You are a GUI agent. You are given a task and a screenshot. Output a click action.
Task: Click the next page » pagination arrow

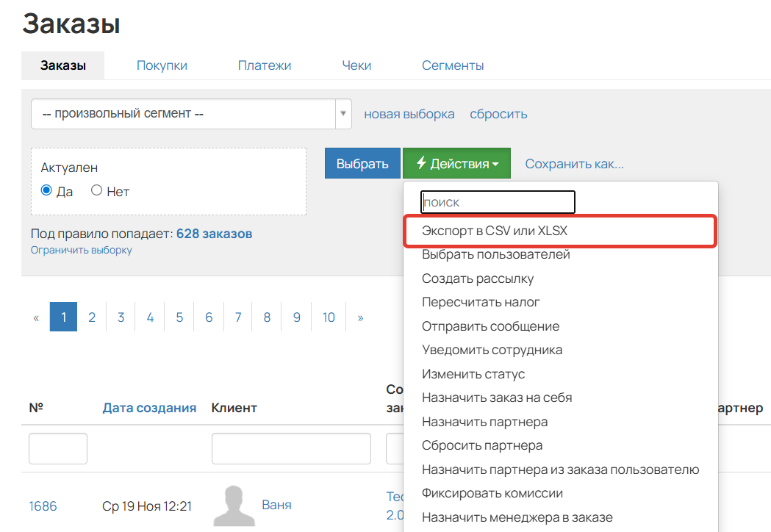[x=360, y=317]
